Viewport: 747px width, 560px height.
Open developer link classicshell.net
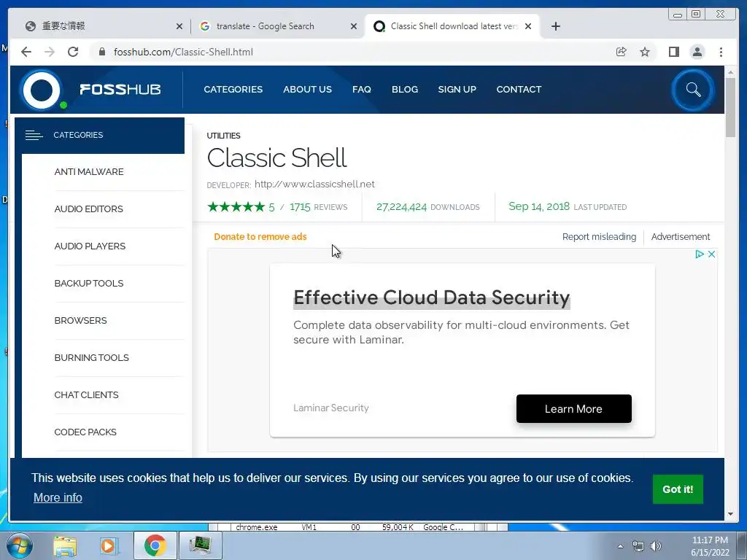click(314, 184)
